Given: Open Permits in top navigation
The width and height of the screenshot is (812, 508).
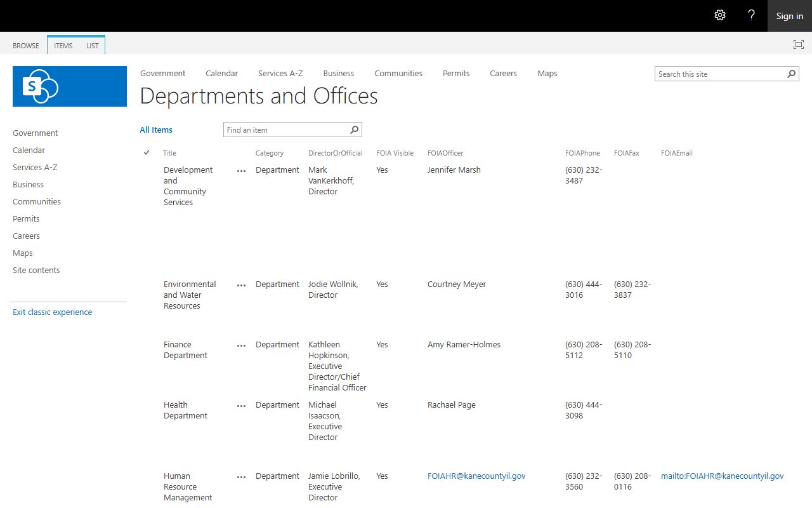Looking at the screenshot, I should (x=456, y=74).
